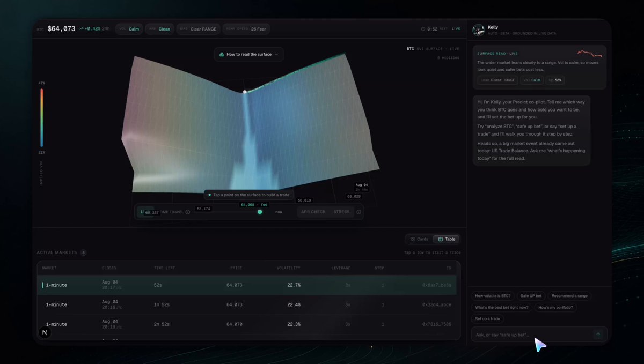The image size is (644, 364).
Task: Click the send arrow in the chat box
Action: (x=598, y=335)
